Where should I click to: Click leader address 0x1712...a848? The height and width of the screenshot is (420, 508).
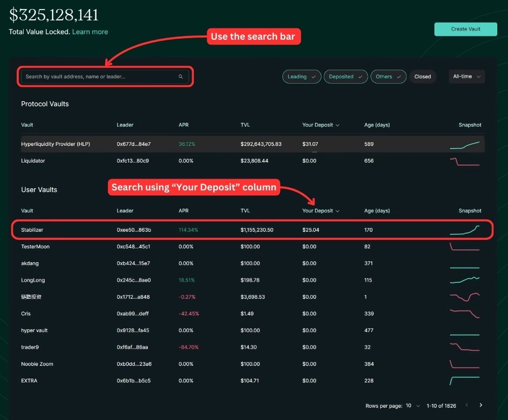[x=133, y=297]
